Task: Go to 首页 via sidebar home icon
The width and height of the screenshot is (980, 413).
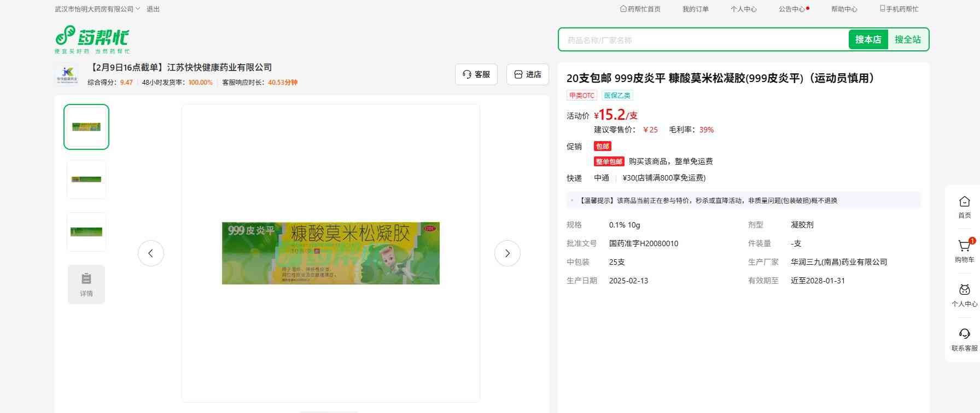Action: (x=964, y=207)
